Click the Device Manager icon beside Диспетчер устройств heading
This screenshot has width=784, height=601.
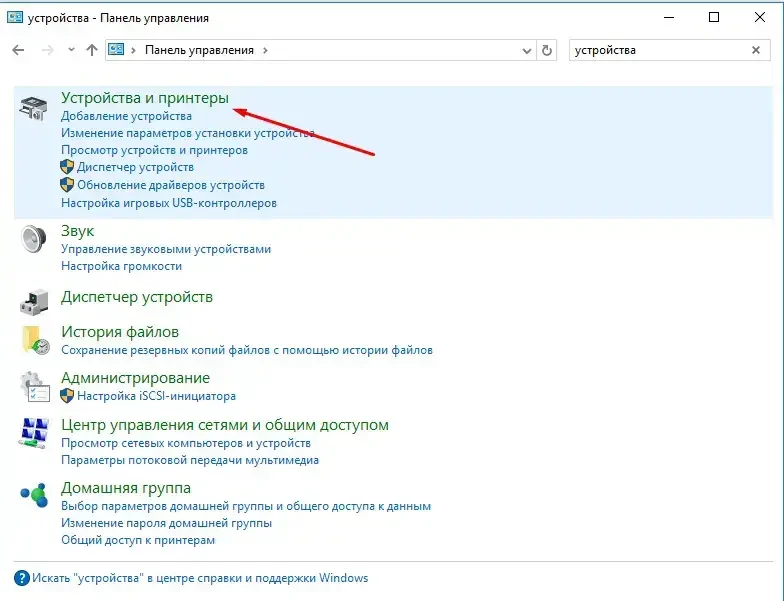click(34, 302)
